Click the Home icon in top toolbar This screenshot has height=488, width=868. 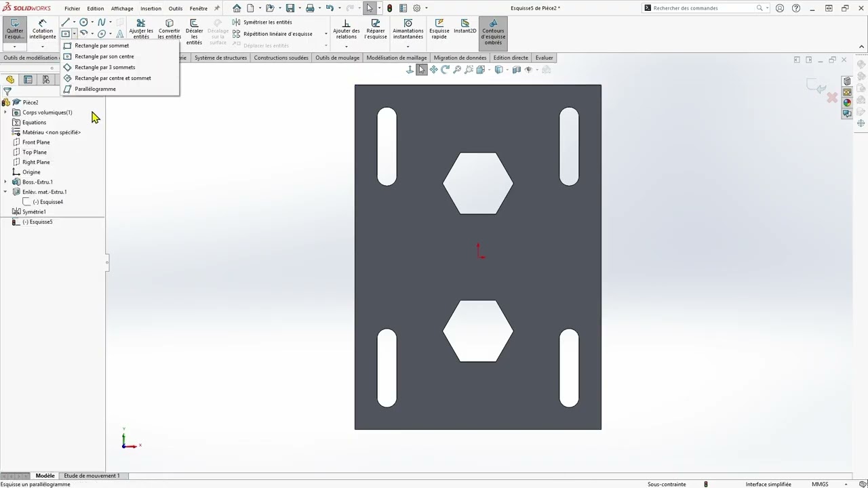[x=237, y=8]
